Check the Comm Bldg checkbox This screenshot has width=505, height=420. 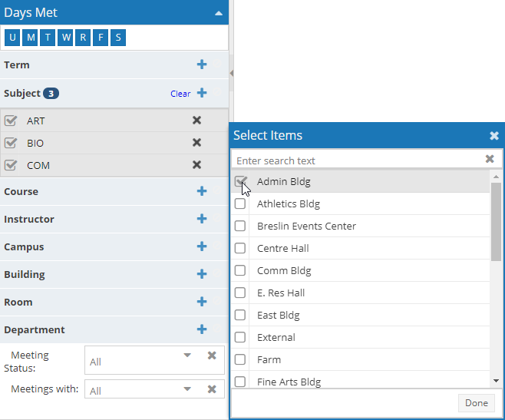click(x=240, y=270)
